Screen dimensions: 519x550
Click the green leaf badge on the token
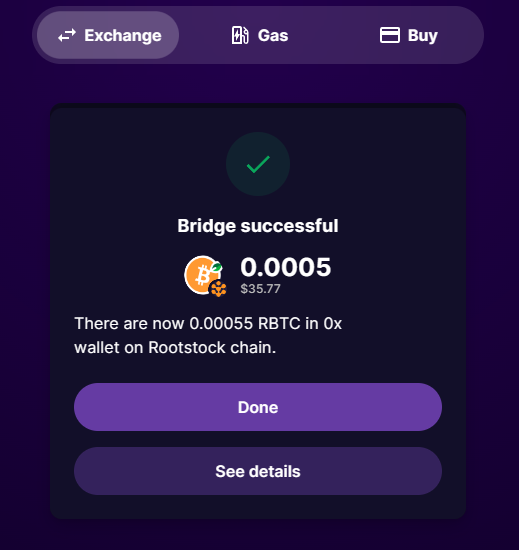click(x=216, y=267)
